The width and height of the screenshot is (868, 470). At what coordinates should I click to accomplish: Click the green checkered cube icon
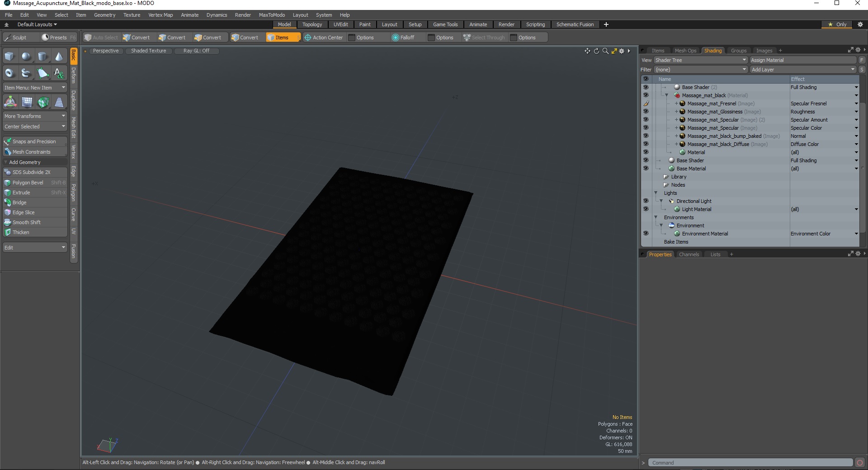pyautogui.click(x=42, y=102)
